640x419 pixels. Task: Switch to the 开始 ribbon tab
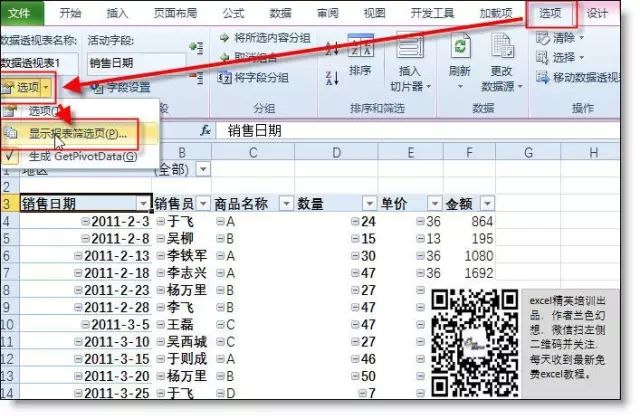tap(70, 13)
